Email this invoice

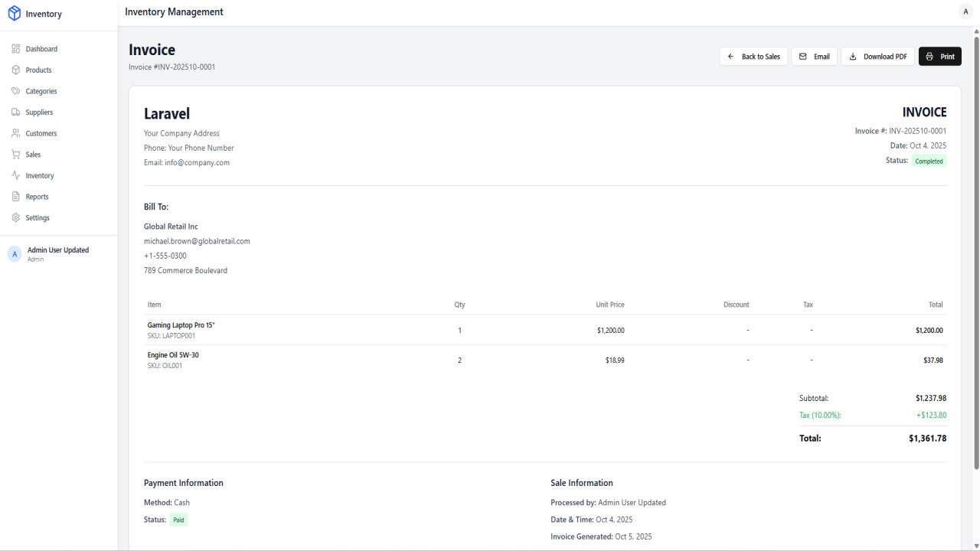(x=814, y=57)
